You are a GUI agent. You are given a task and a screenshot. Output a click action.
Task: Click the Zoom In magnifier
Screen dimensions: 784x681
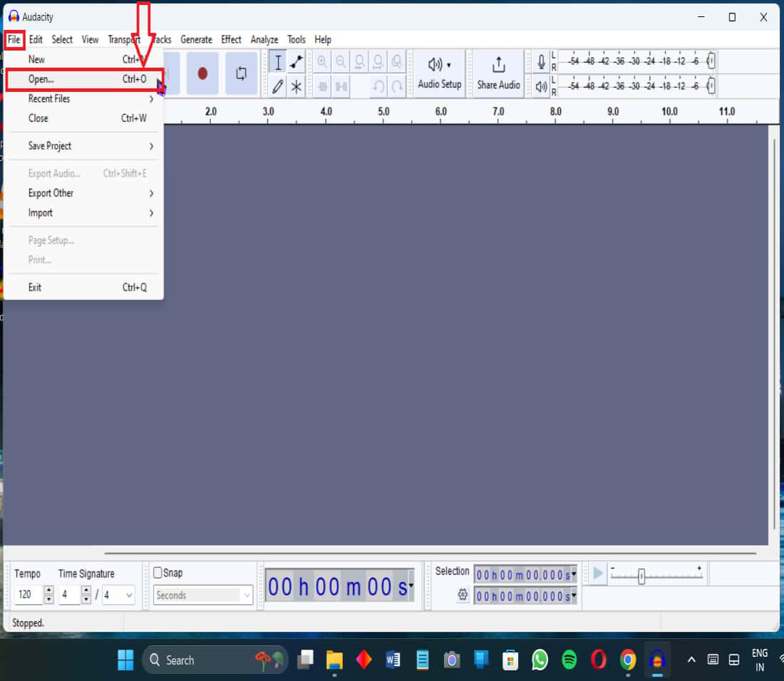tap(322, 62)
